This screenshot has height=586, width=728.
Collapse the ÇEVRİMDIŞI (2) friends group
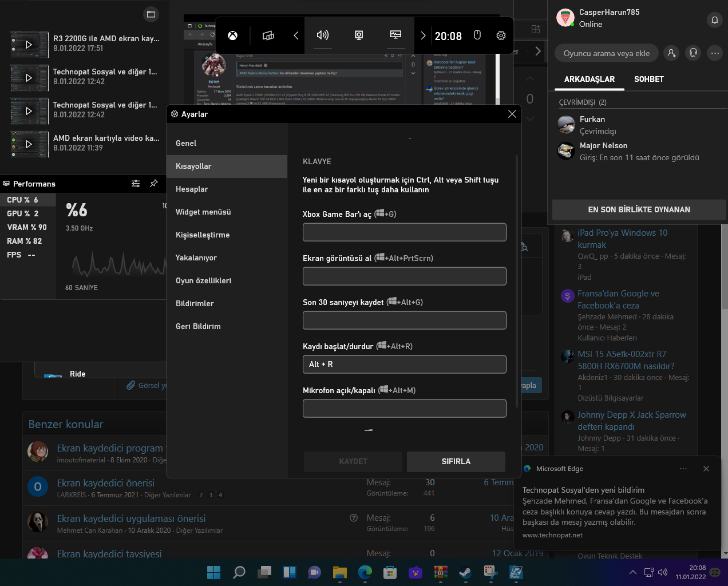(583, 102)
